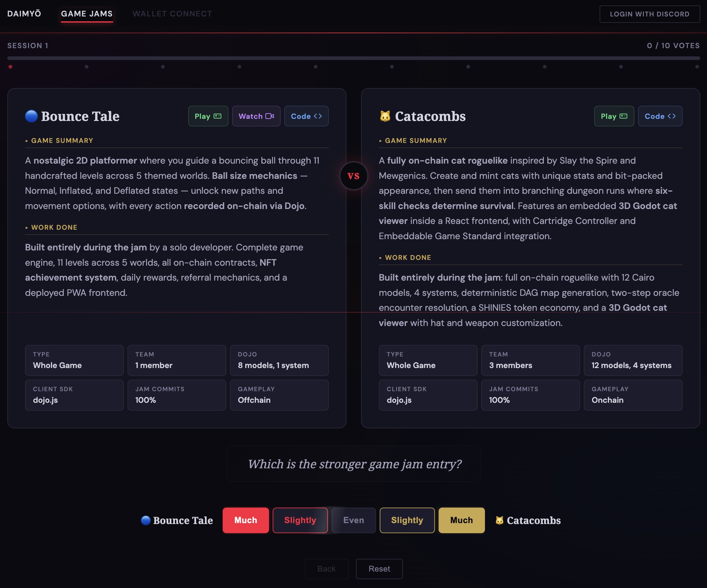Click the cat icon next to Catacombs
Viewport: 707px width, 588px height.
click(x=385, y=116)
